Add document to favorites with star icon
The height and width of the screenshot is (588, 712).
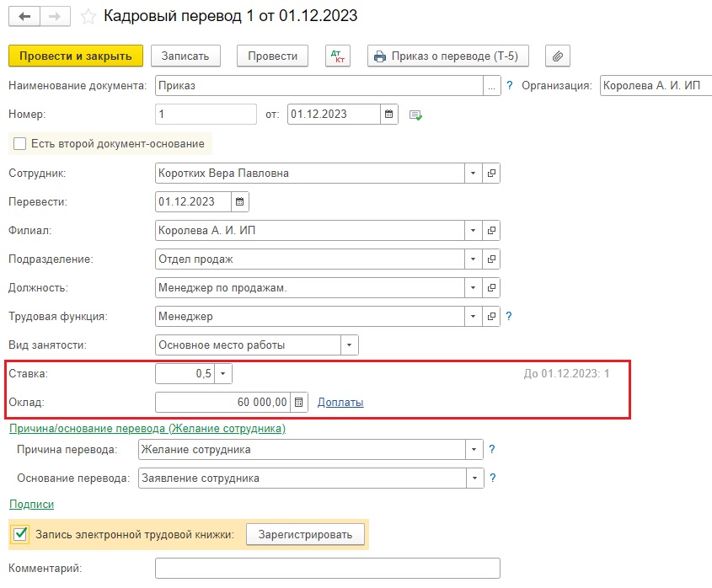tap(88, 17)
